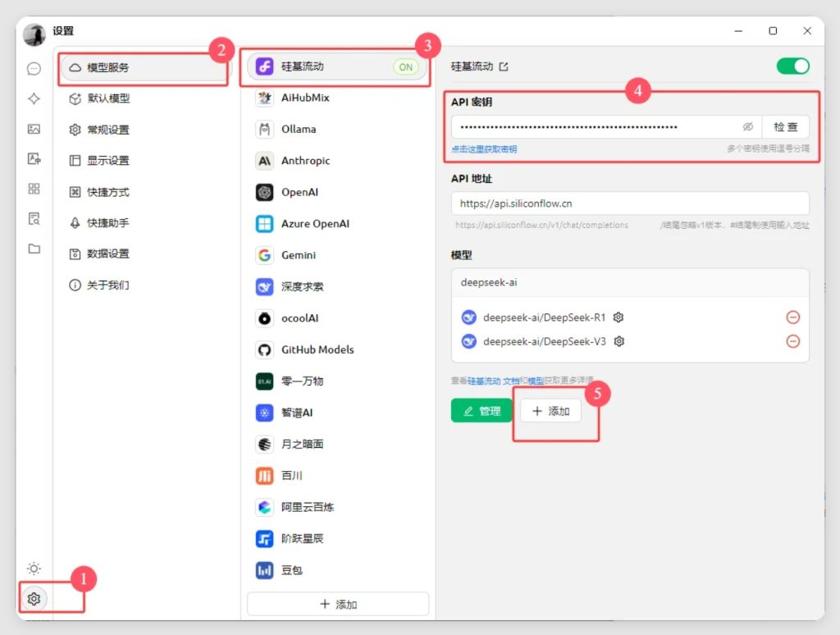Screen dimensions: 840x635
Task: Show the hidden API key with the eye icon
Action: (x=748, y=126)
